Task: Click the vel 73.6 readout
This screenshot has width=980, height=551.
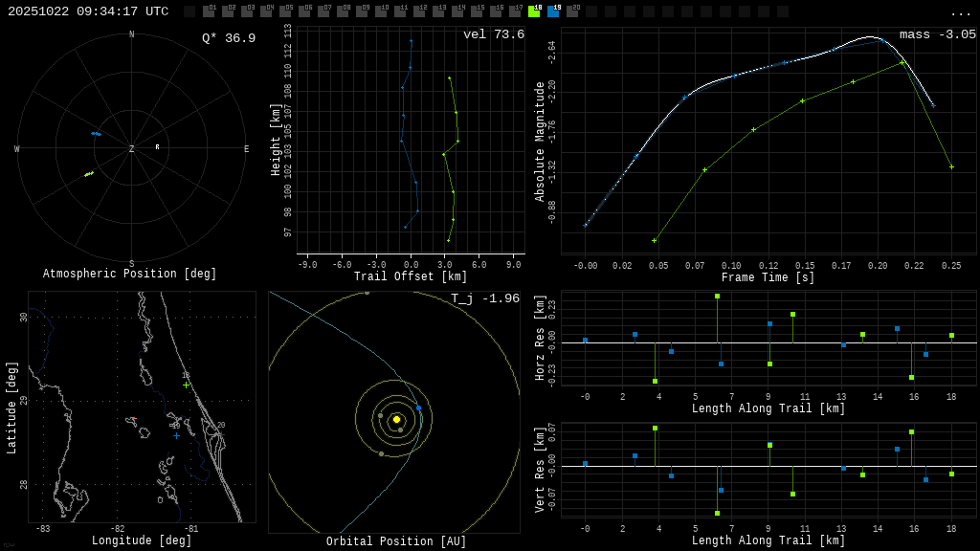Action: [x=494, y=34]
